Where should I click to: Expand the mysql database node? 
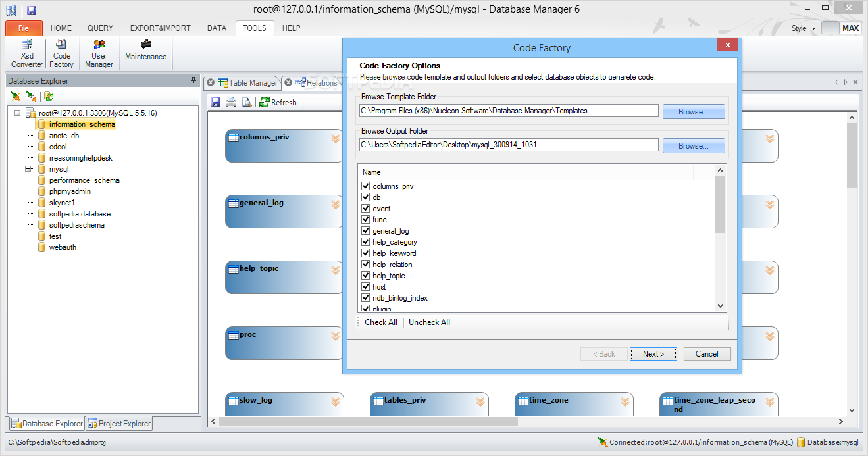pos(28,169)
